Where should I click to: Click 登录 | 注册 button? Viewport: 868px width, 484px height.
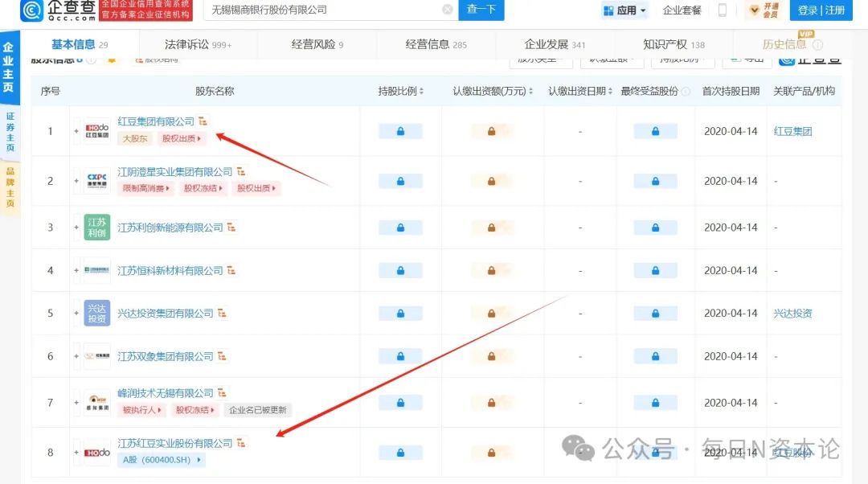tap(821, 10)
